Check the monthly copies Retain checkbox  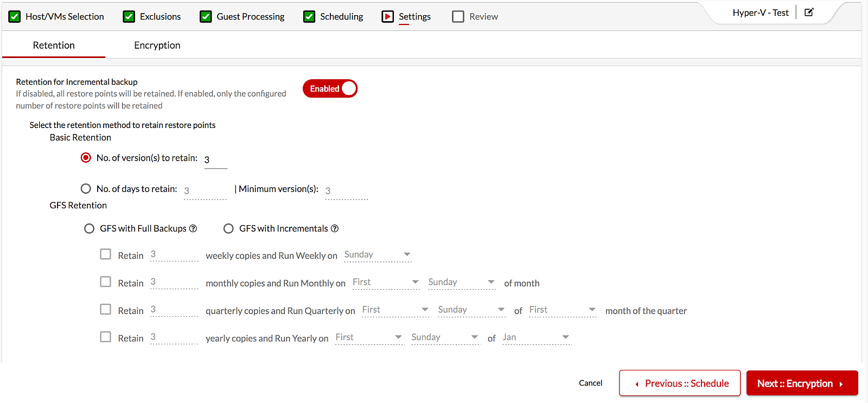[x=106, y=282]
